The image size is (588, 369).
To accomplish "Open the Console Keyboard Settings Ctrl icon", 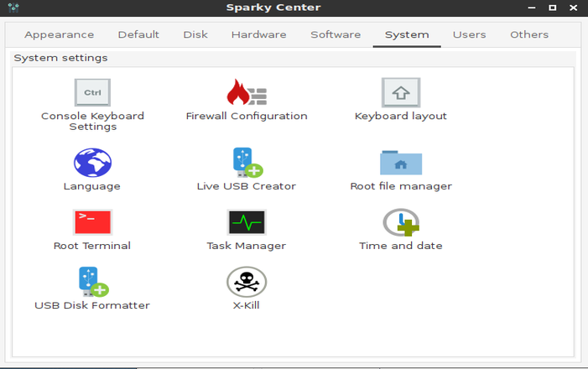I will coord(92,92).
